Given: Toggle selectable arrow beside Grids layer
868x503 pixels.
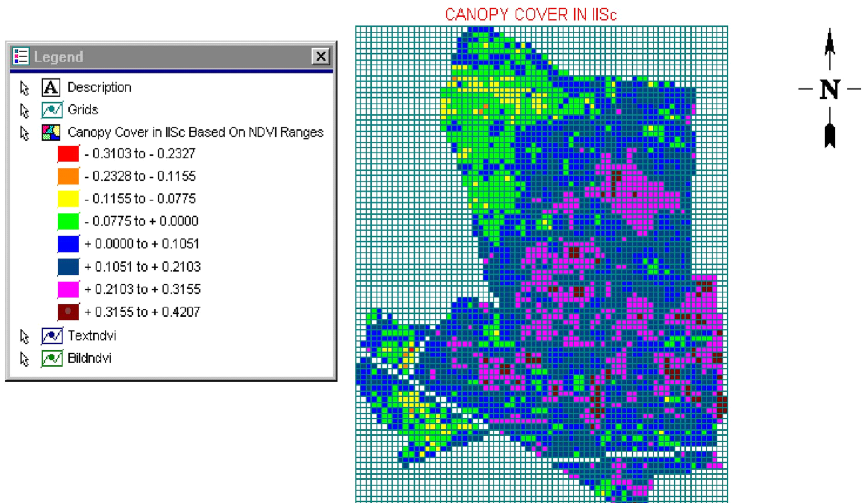Looking at the screenshot, I should 24,111.
